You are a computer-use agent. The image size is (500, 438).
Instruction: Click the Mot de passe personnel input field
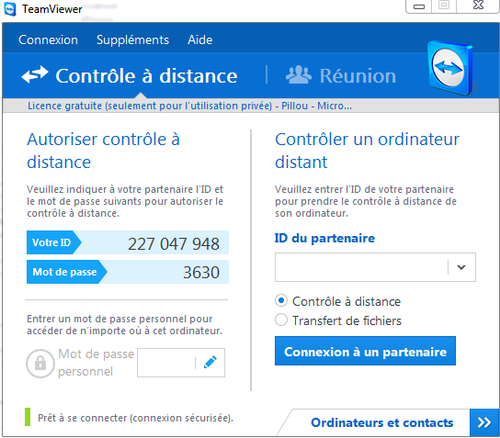point(166,363)
